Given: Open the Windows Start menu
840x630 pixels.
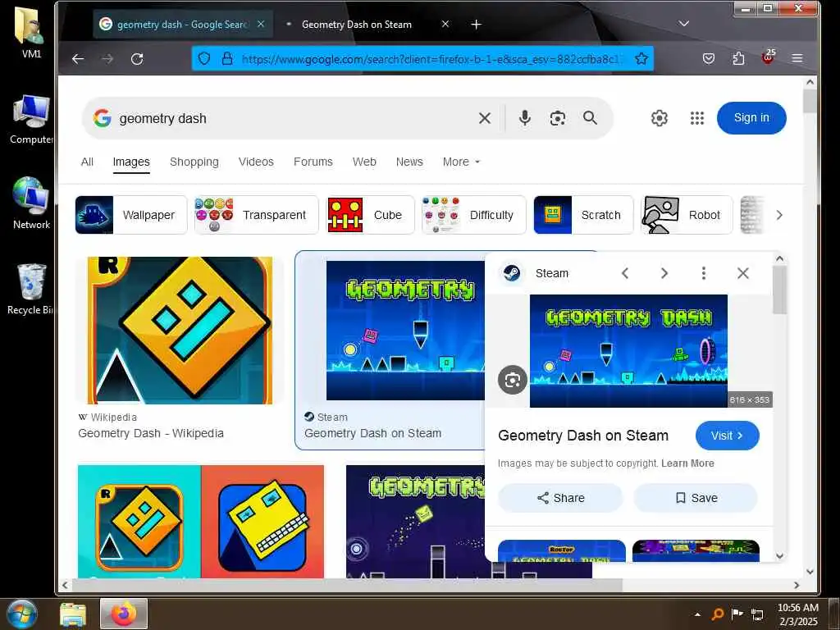Looking at the screenshot, I should [21, 614].
